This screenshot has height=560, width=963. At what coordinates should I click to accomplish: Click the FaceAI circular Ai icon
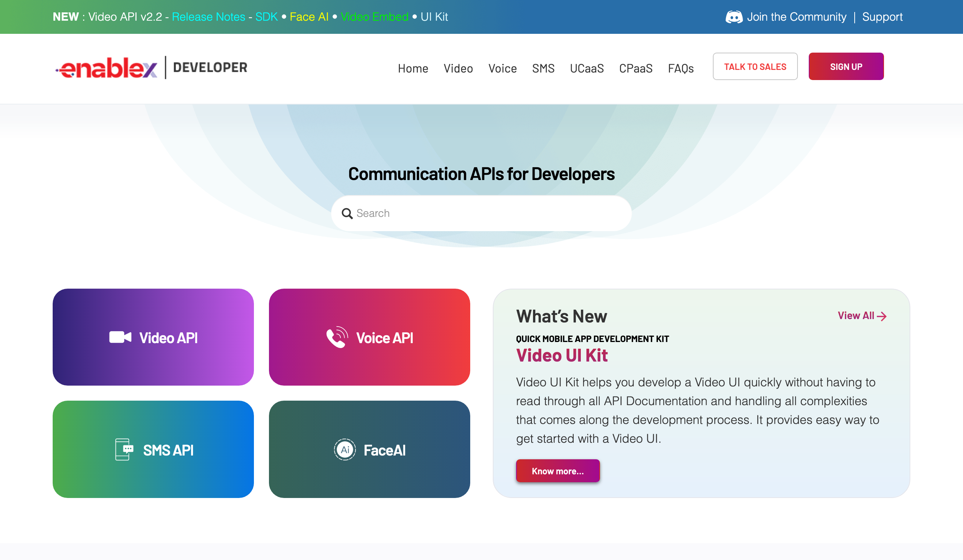click(x=345, y=449)
